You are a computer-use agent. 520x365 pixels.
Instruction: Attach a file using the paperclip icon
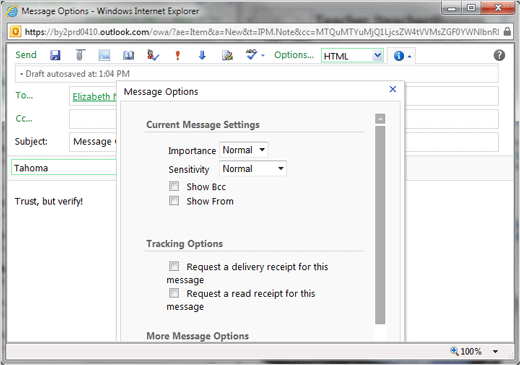pos(80,55)
